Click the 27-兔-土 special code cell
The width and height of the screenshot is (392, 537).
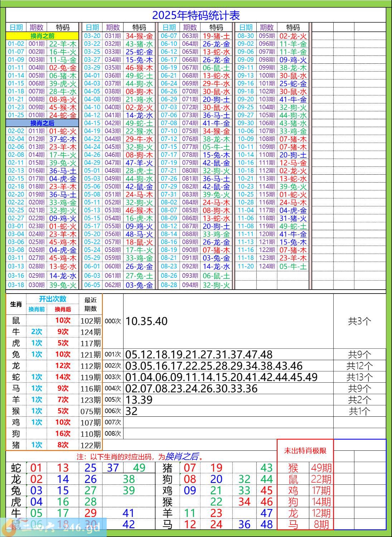click(139, 276)
